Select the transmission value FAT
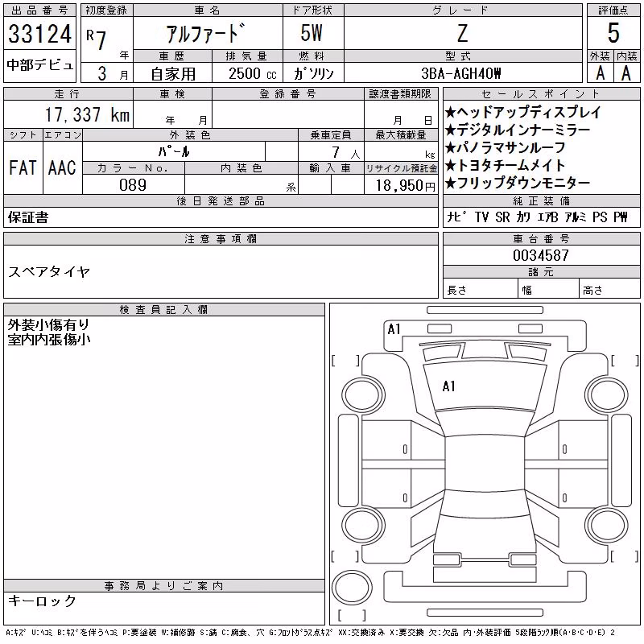The width and height of the screenshot is (644, 644). coord(23,167)
